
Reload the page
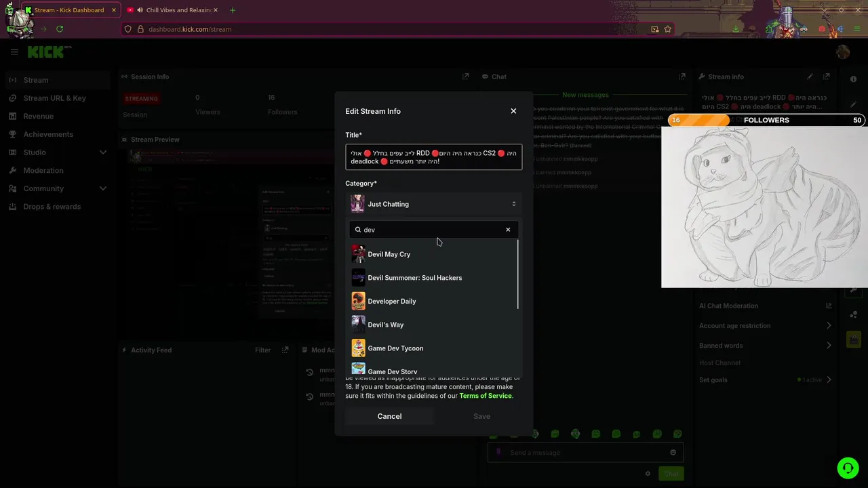point(60,29)
